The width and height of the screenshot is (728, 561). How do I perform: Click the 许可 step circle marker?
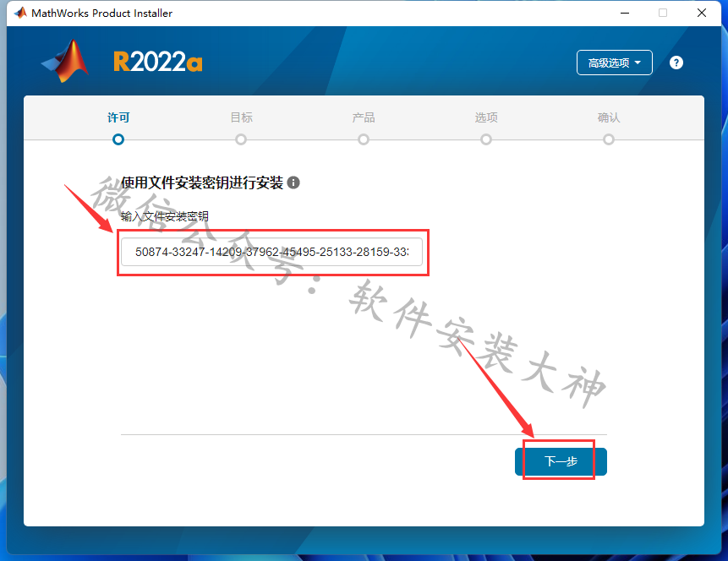point(118,139)
